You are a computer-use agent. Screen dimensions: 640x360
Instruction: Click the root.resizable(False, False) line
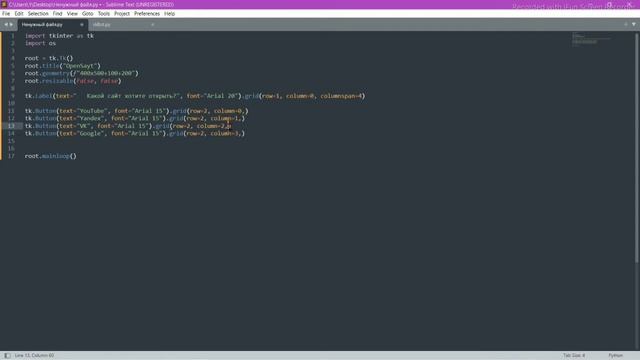click(73, 81)
